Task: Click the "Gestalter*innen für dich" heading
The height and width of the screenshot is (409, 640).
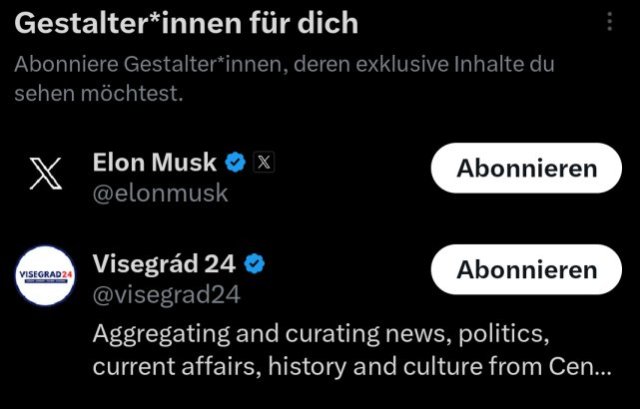Action: [x=186, y=22]
